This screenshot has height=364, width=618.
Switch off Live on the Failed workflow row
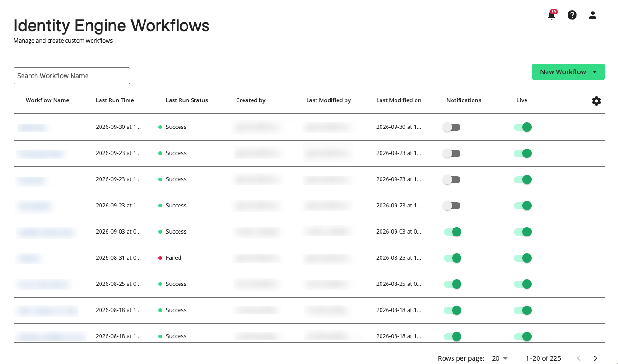523,258
